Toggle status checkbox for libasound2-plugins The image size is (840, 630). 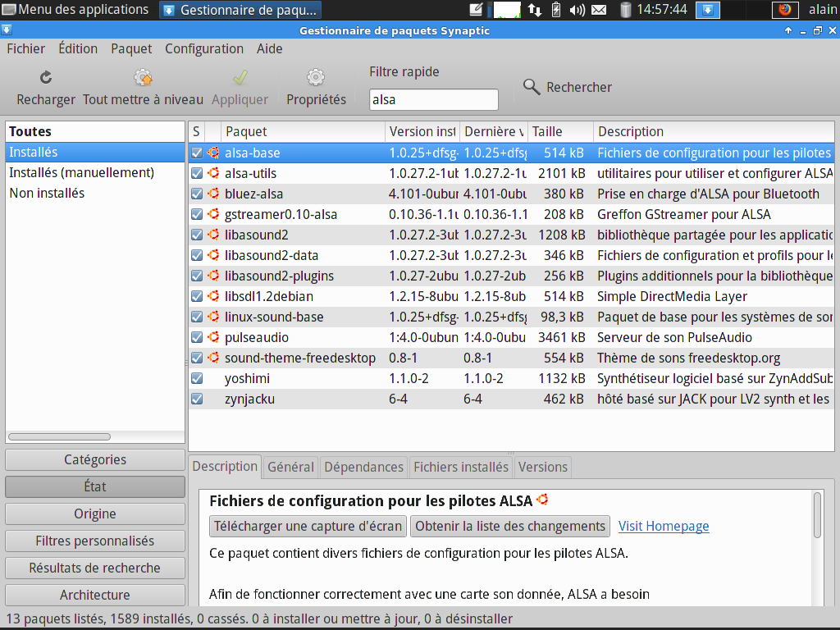tap(197, 276)
